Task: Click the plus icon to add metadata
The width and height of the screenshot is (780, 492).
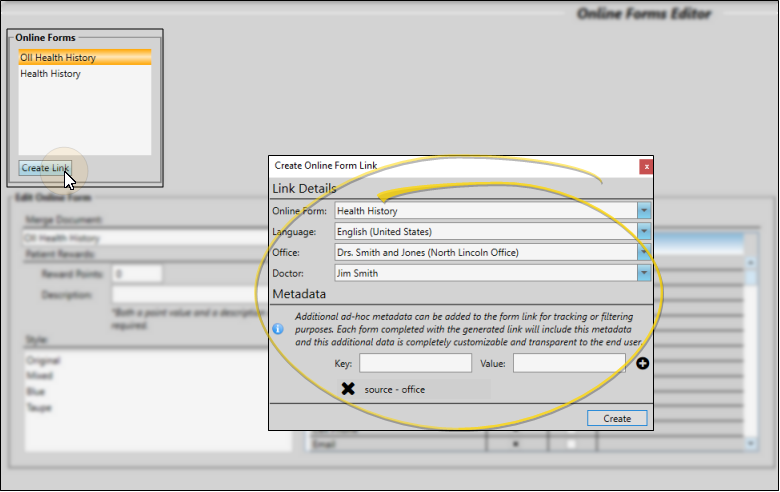Action: 642,363
